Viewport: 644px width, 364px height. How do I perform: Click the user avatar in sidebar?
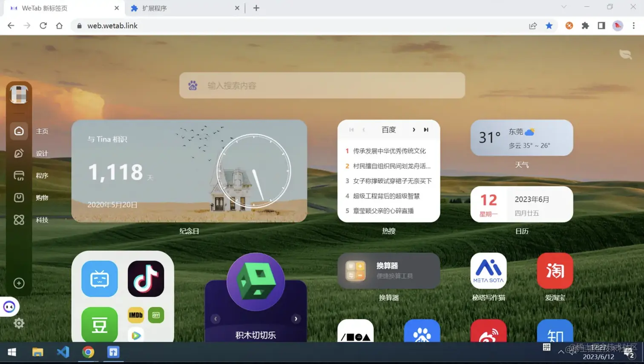[x=19, y=94]
